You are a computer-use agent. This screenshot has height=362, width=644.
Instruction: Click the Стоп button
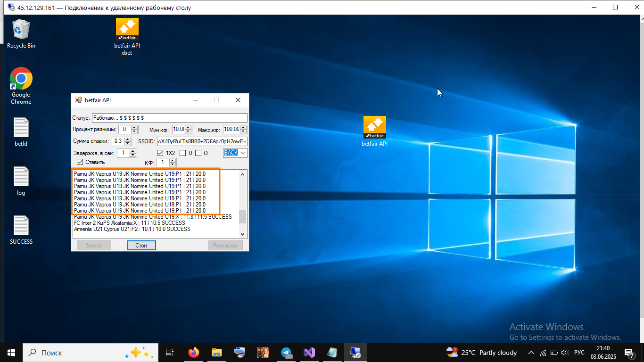tap(141, 245)
